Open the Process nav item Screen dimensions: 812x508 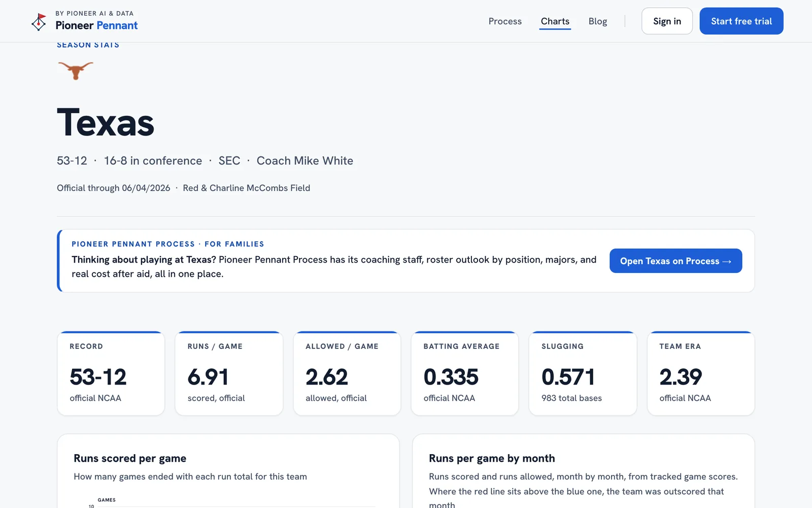click(x=505, y=21)
